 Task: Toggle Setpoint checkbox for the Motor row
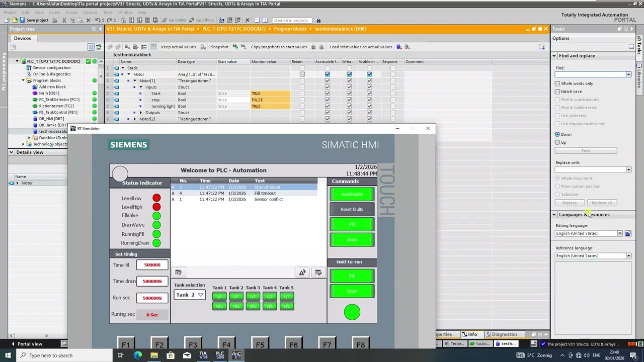[393, 74]
